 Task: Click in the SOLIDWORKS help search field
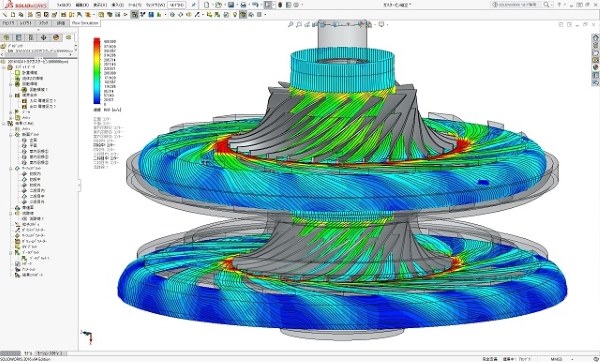pyautogui.click(x=518, y=5)
